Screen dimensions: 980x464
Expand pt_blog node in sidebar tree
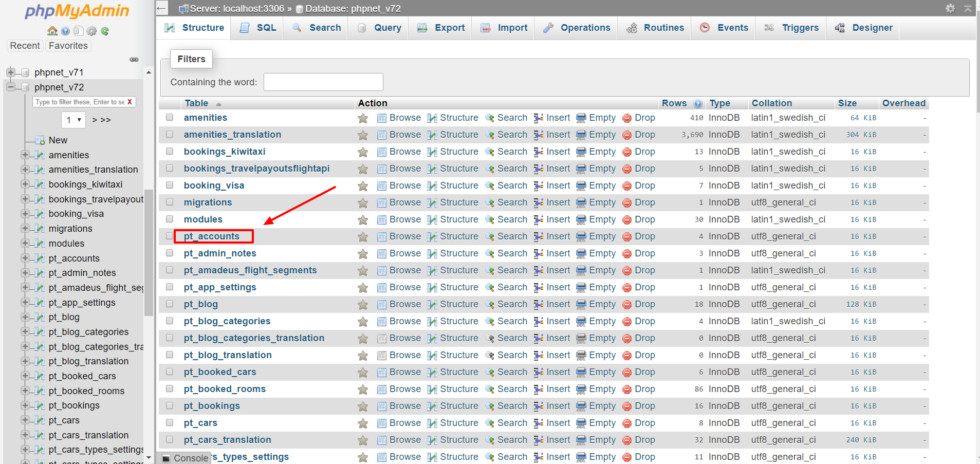(25, 317)
